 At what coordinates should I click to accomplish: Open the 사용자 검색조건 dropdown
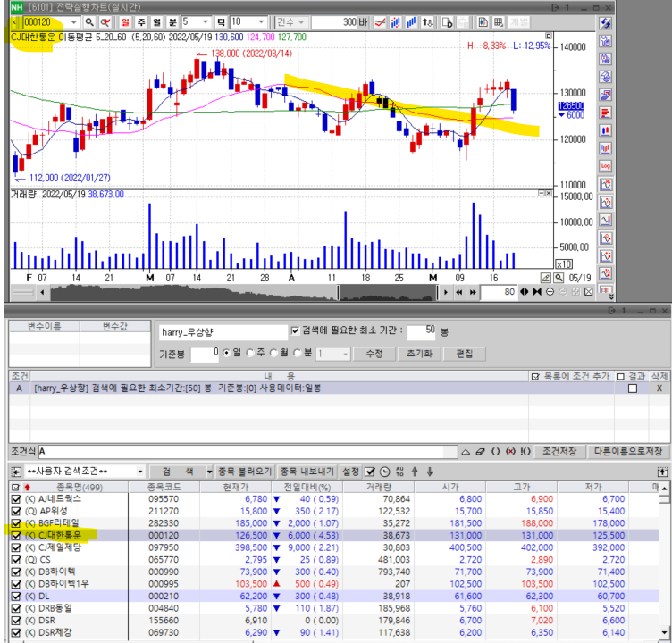pos(139,472)
